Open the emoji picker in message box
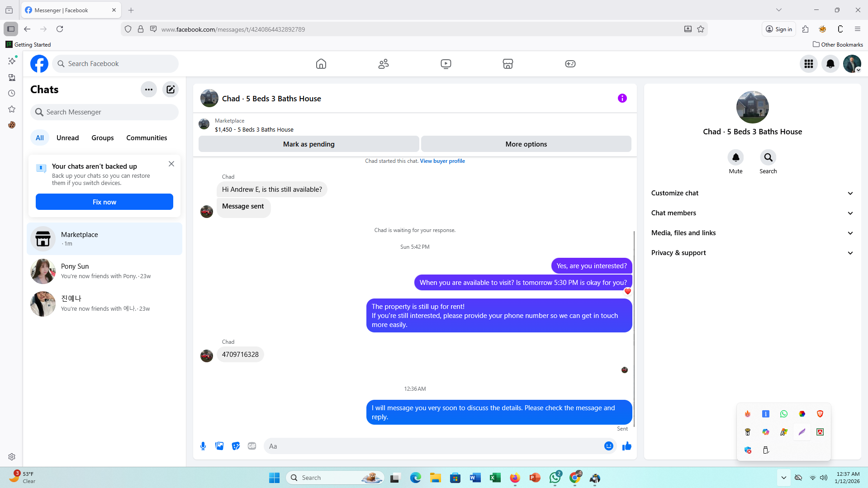Image resolution: width=868 pixels, height=488 pixels. point(609,446)
